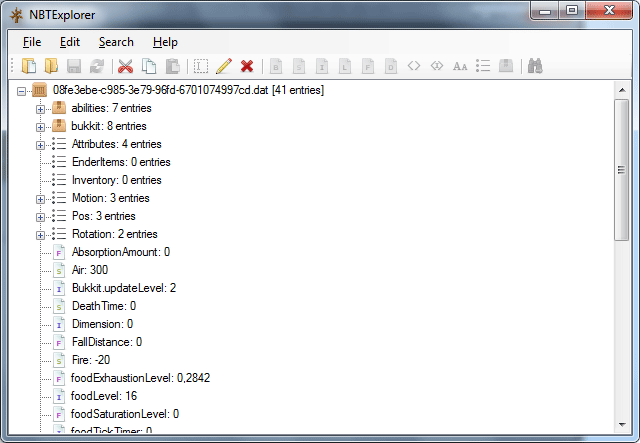The image size is (640, 443).
Task: Open the Search menu
Action: (x=116, y=42)
